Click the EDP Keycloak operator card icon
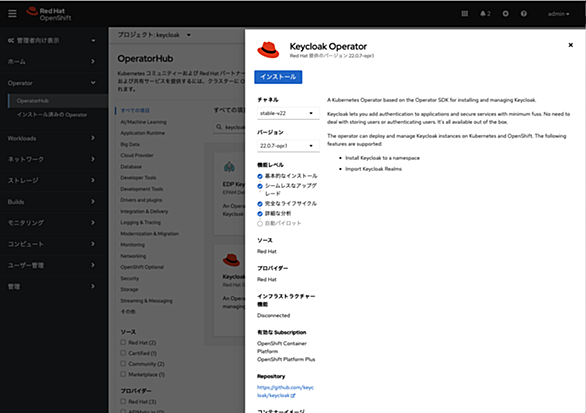 [x=229, y=167]
